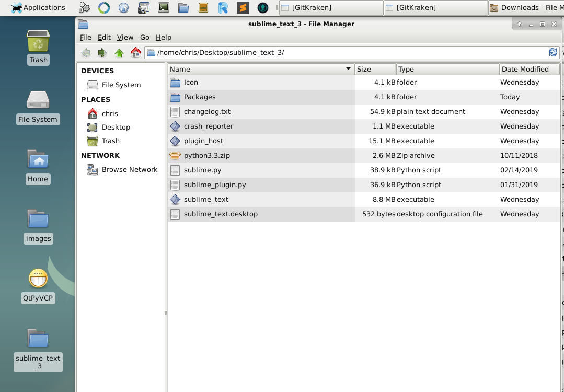Switch to Downloads - File Manager taskbar window
564x392 pixels.
[526, 7]
